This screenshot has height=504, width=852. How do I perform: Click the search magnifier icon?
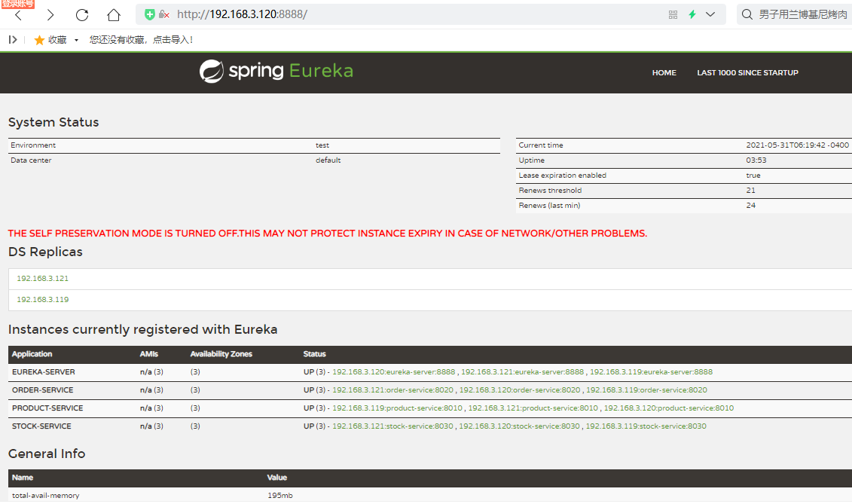point(747,14)
